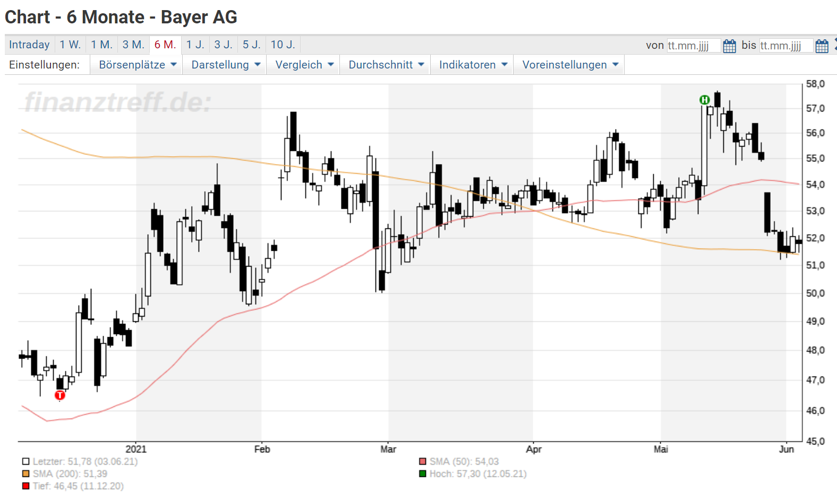Click the 45,0 price axis label
Image resolution: width=837 pixels, height=504 pixels.
coord(815,441)
